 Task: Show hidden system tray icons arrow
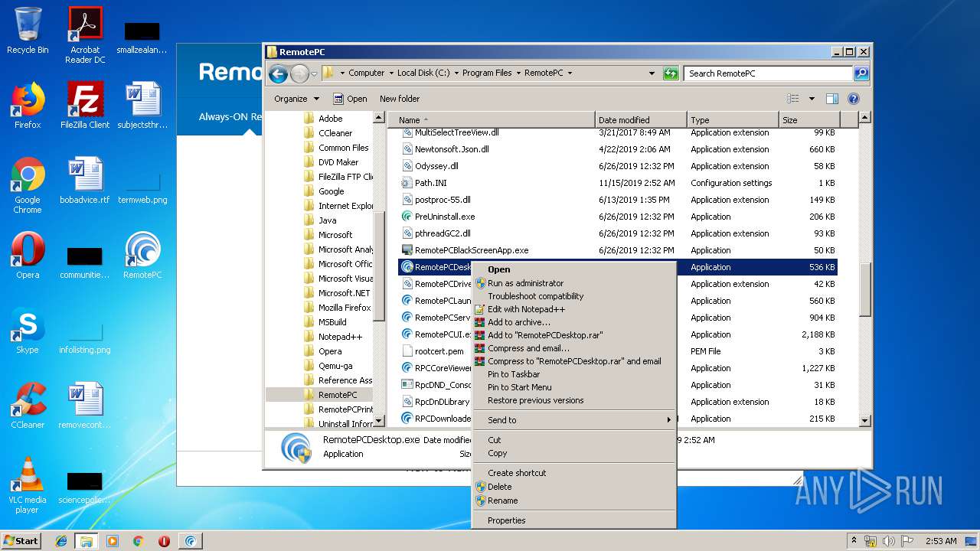[x=854, y=540]
